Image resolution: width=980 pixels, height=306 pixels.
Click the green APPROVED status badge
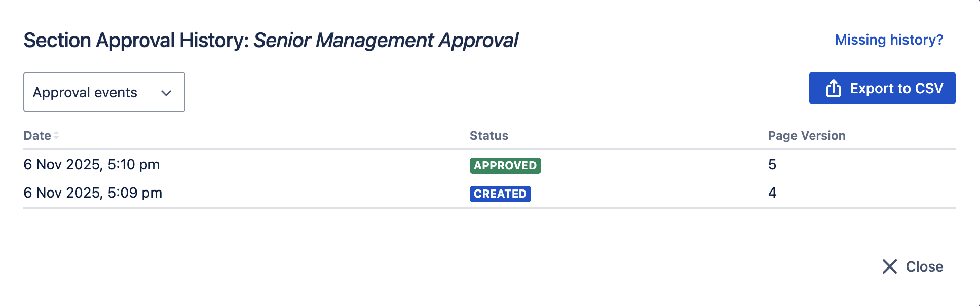point(505,165)
